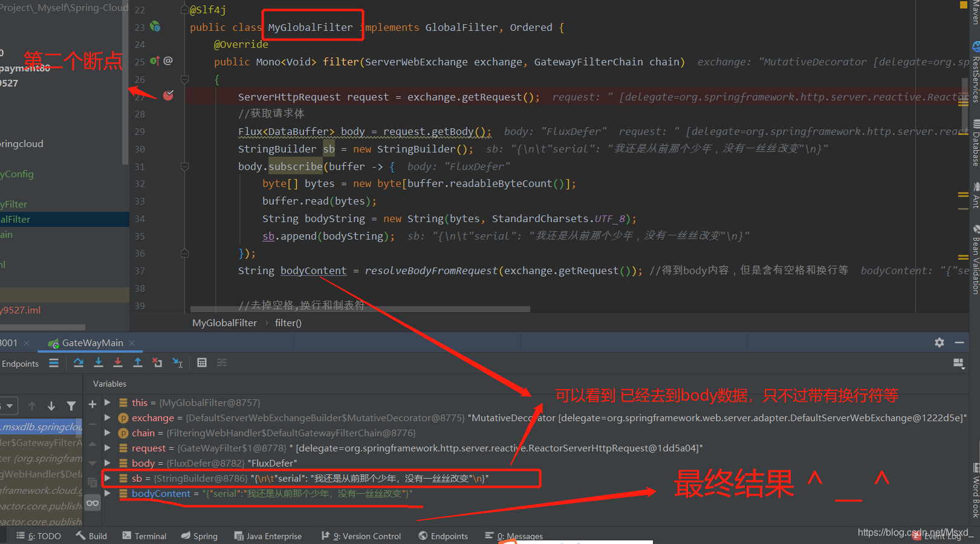Expand the 'request' variable node
Viewport: 980px width, 544px height.
coord(108,448)
